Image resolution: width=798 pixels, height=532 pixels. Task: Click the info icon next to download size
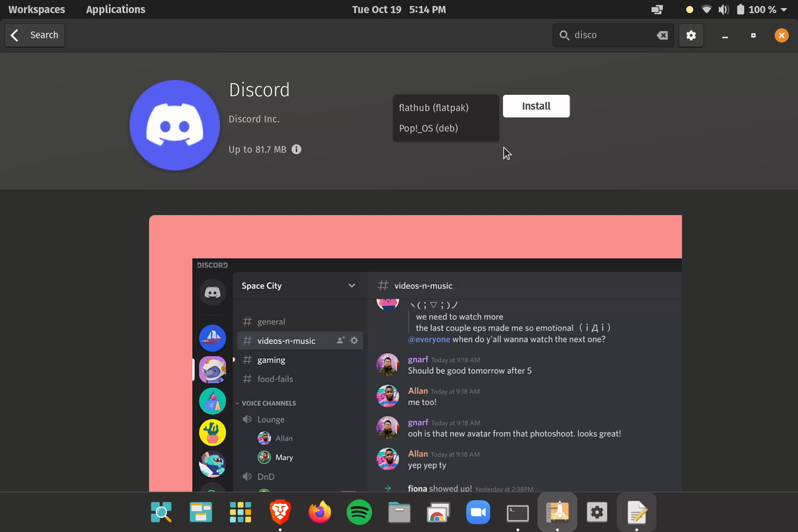[x=296, y=149]
